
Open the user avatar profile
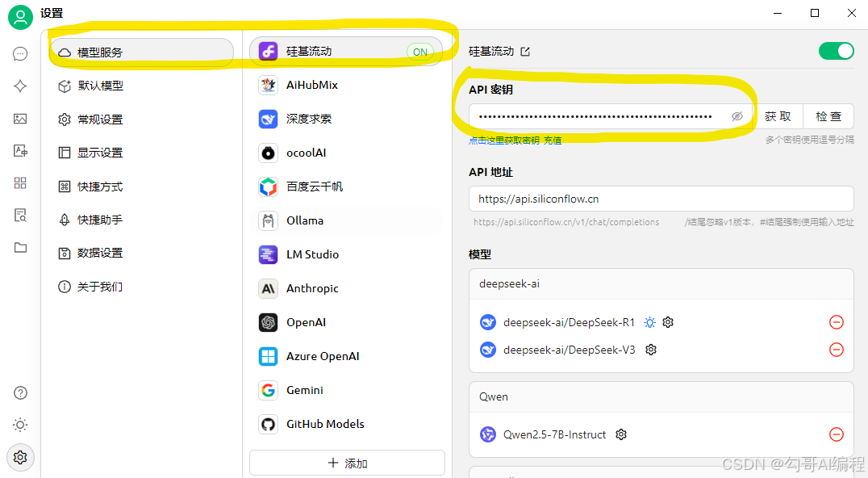pyautogui.click(x=20, y=17)
